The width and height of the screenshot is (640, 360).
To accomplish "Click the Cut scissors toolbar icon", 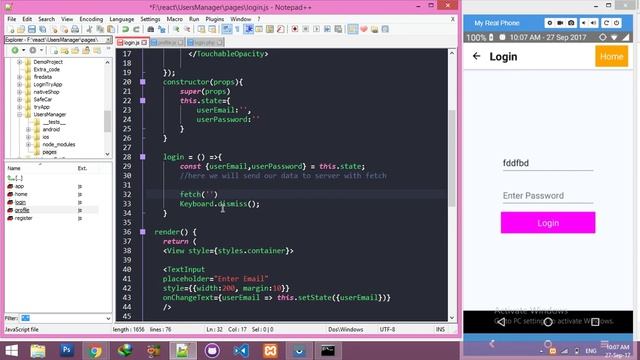I will [89, 29].
